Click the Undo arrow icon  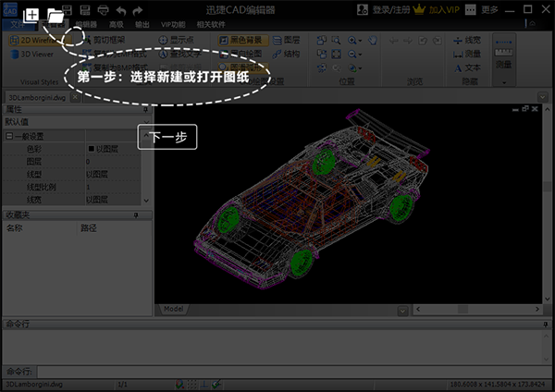click(121, 11)
